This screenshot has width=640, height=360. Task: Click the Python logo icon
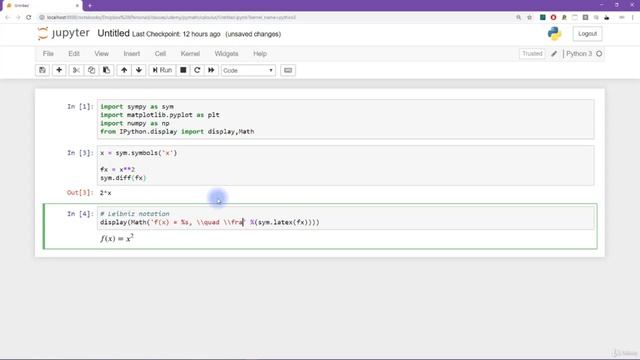pos(554,34)
